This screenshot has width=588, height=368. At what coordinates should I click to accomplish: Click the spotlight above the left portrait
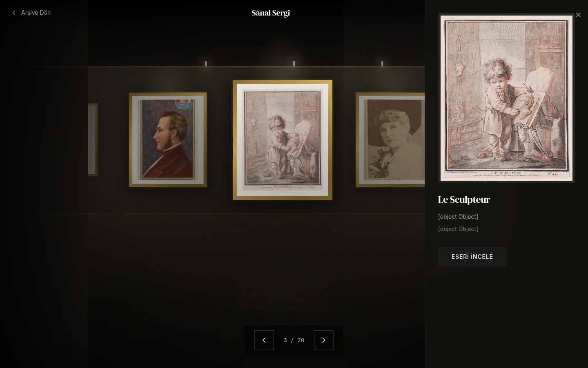click(206, 64)
